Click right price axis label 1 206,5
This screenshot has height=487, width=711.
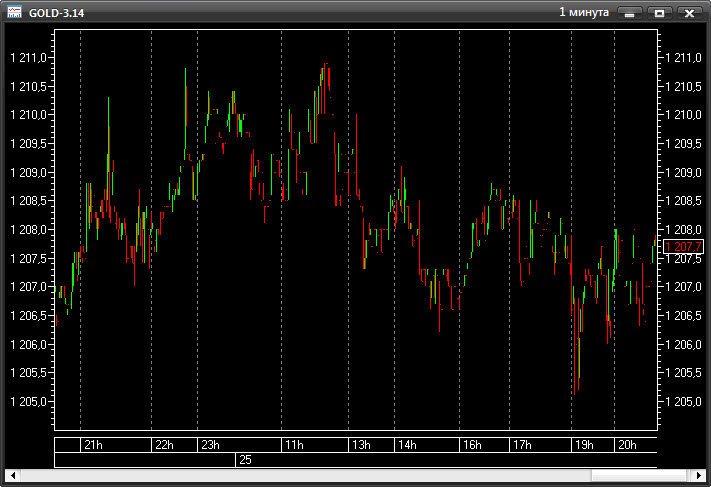pyautogui.click(x=683, y=315)
